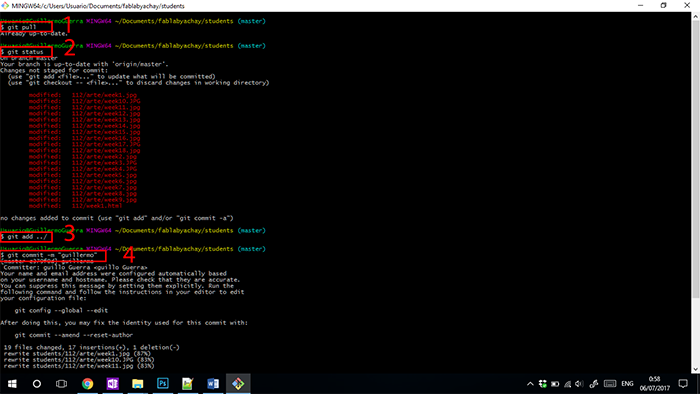Open the Action Center notifications
The height and width of the screenshot is (394, 700).
coord(683,384)
